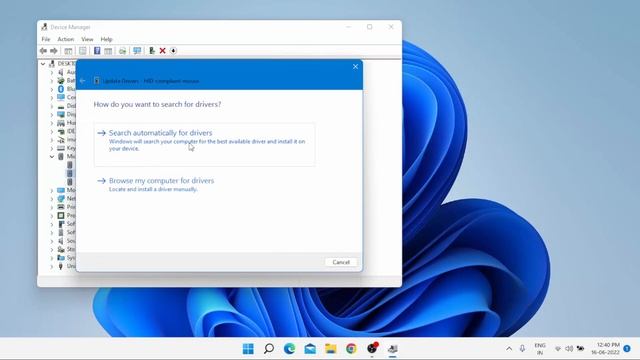Expand the Monitors category
Screen dimensions: 640x360
click(52, 190)
